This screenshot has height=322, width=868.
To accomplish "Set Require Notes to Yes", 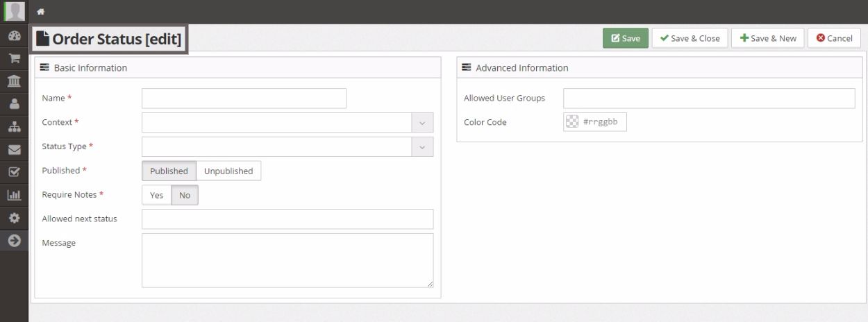I will tap(156, 195).
